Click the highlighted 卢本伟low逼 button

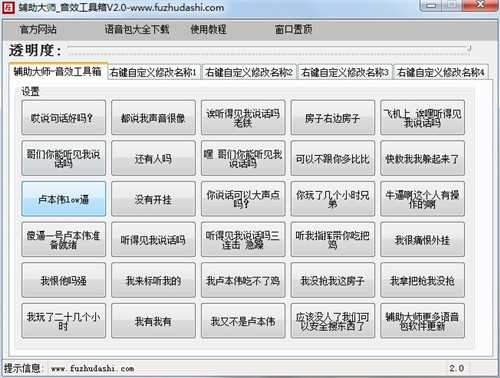click(63, 199)
